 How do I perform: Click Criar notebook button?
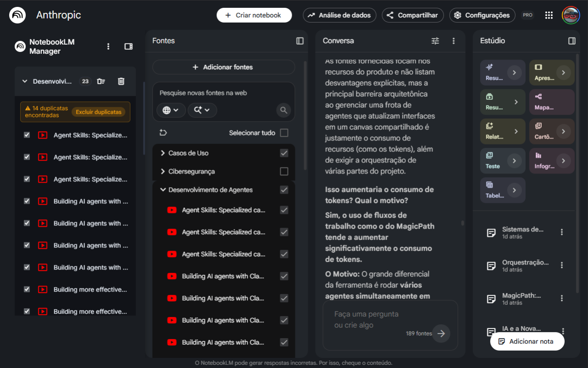pos(254,15)
